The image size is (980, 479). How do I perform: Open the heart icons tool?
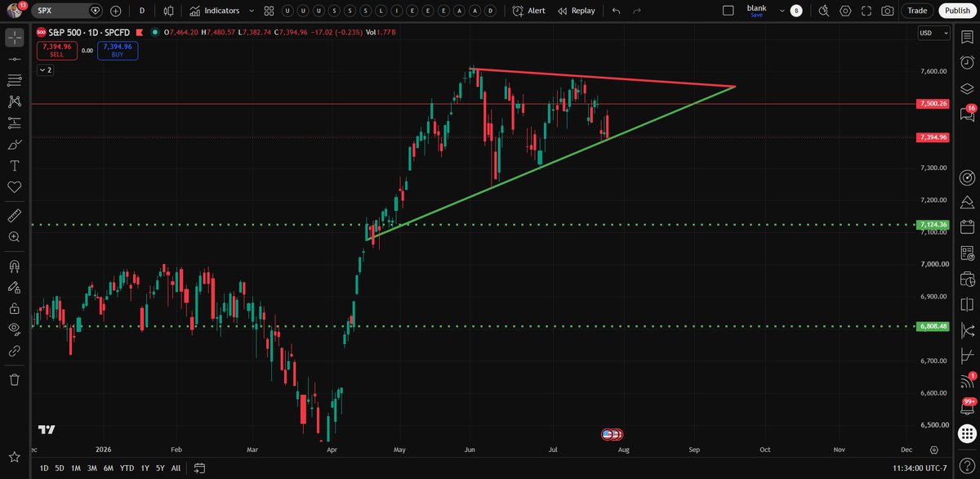pos(14,186)
